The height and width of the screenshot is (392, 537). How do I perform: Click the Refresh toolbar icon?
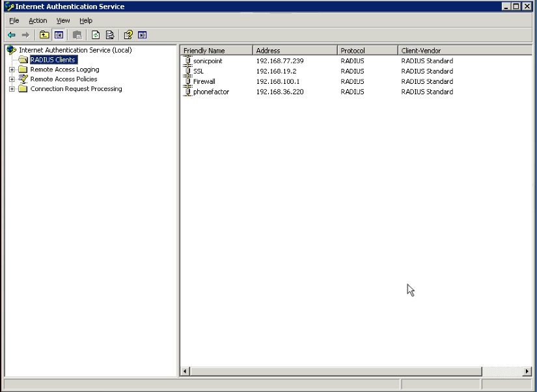click(x=96, y=35)
